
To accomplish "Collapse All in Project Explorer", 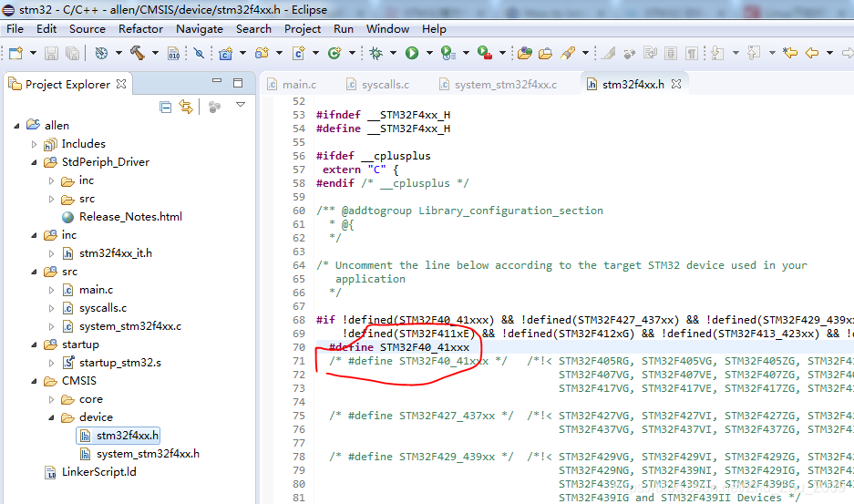I will (166, 108).
